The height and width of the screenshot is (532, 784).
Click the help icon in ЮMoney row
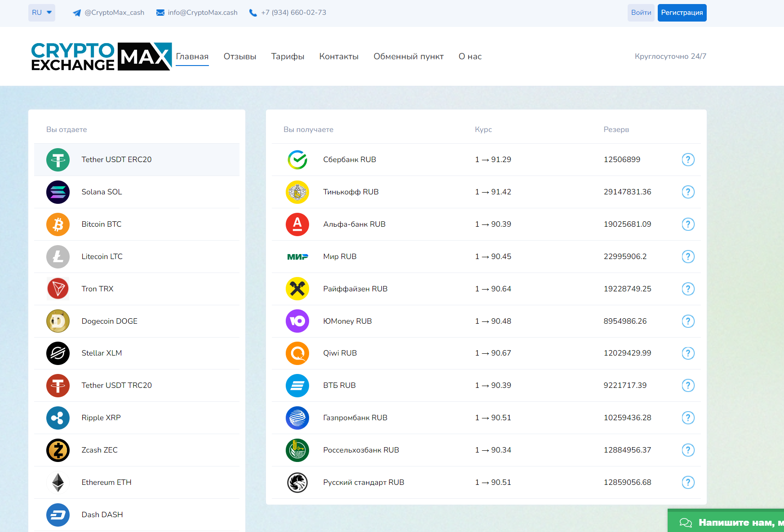688,321
